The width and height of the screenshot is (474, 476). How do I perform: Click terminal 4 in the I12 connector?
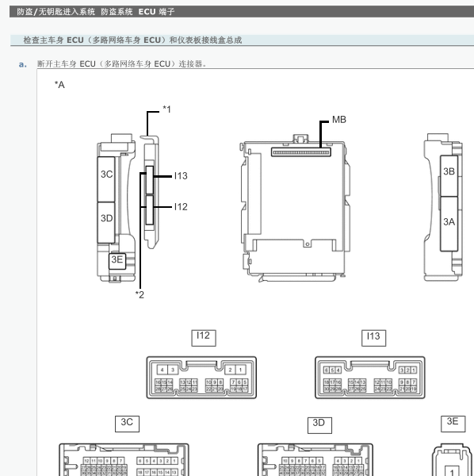[162, 370]
